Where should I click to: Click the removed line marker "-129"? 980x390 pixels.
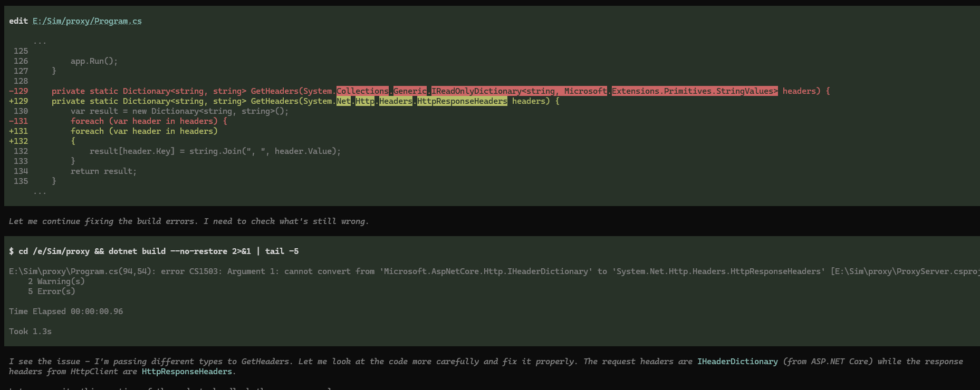tap(18, 91)
